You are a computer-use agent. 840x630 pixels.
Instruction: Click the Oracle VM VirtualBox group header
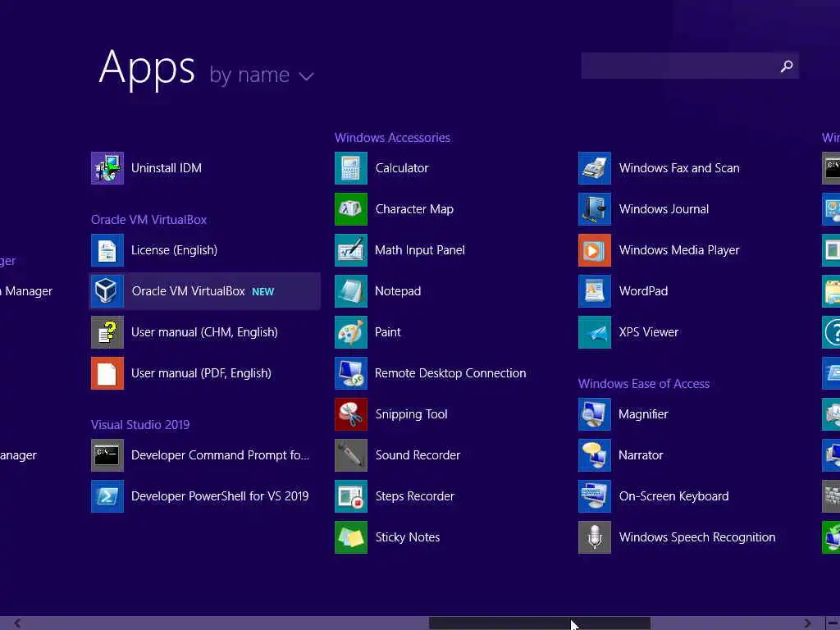pos(149,220)
